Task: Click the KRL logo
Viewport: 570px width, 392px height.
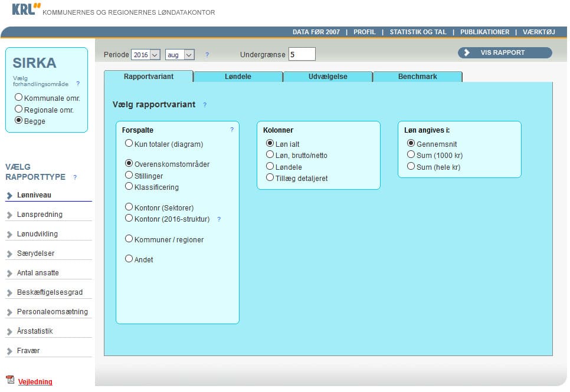Action: [x=27, y=10]
